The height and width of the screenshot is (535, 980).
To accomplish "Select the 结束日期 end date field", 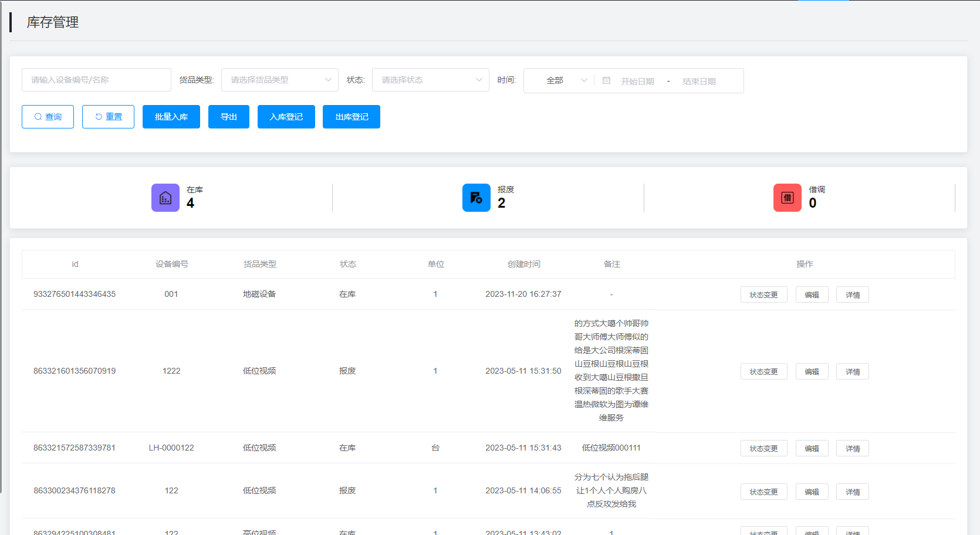I will [699, 81].
